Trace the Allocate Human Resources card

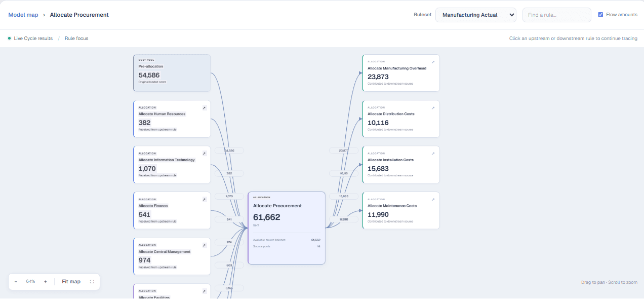(172, 119)
